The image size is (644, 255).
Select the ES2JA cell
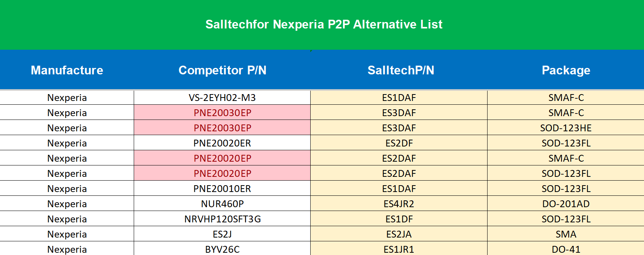tap(399, 234)
